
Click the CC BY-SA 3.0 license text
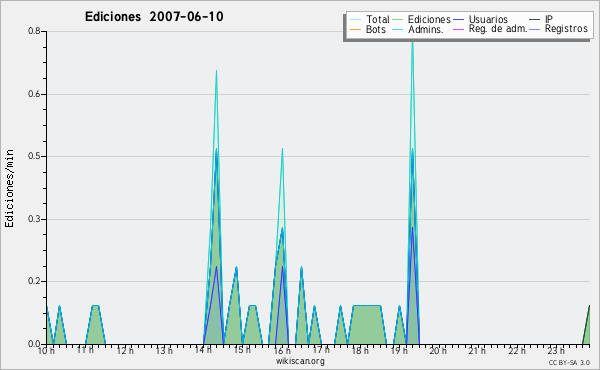click(x=569, y=362)
